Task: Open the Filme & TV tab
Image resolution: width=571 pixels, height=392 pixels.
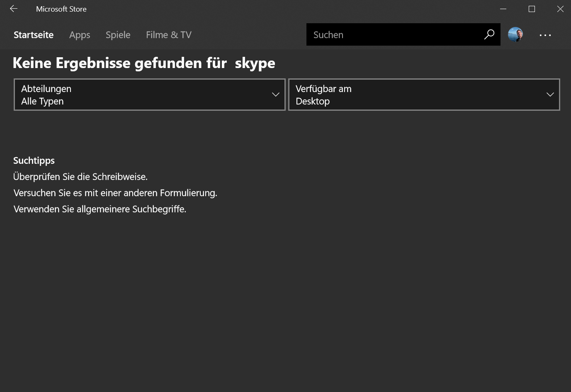Action: point(169,35)
